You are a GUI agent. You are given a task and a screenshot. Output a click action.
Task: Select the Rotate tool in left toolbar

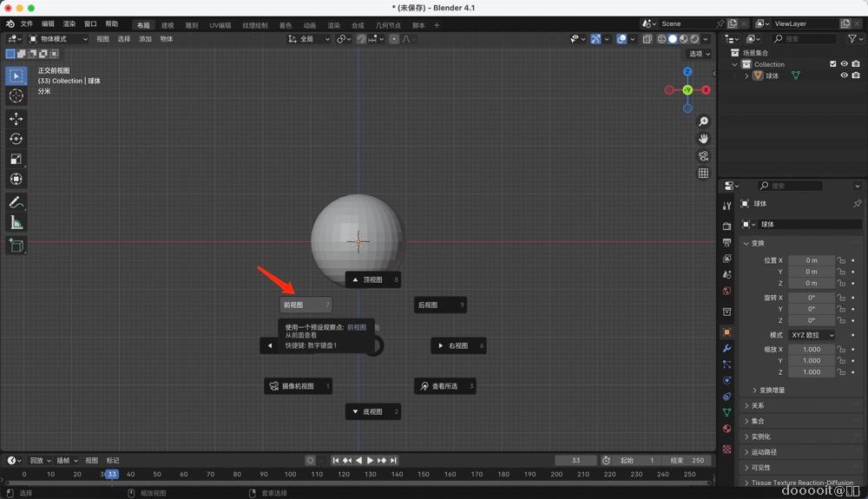tap(16, 139)
